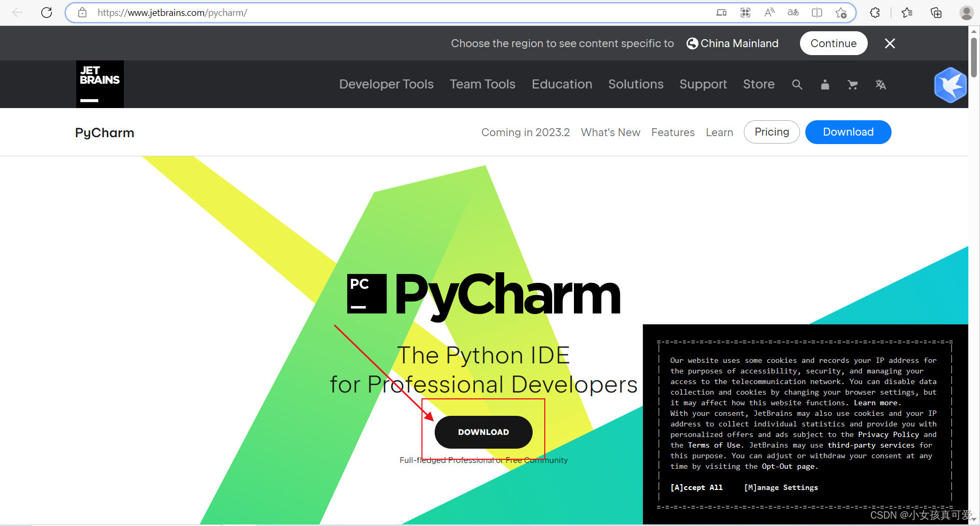Image resolution: width=980 pixels, height=526 pixels.
Task: Open the shopping cart icon
Action: [x=852, y=85]
